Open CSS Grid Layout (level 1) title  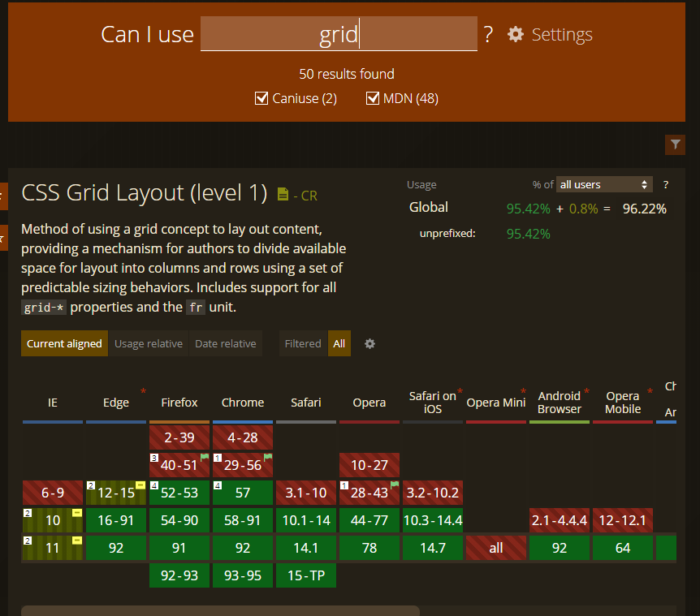145,192
